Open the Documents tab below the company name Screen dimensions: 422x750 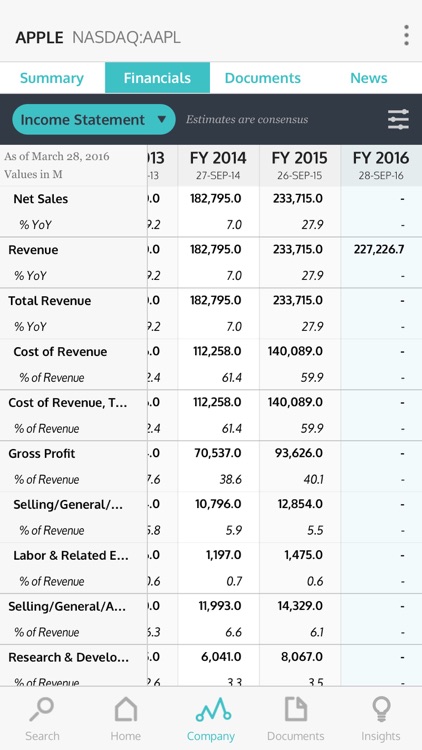point(263,78)
